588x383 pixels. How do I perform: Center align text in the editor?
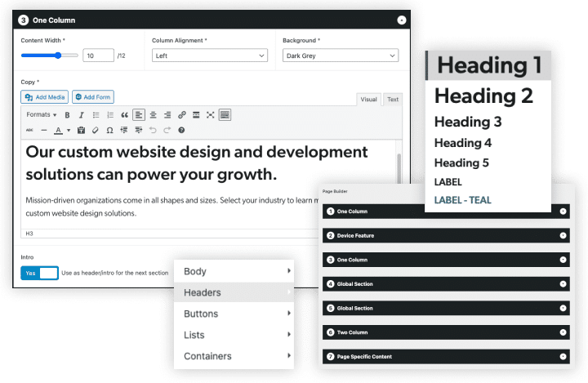click(x=153, y=115)
